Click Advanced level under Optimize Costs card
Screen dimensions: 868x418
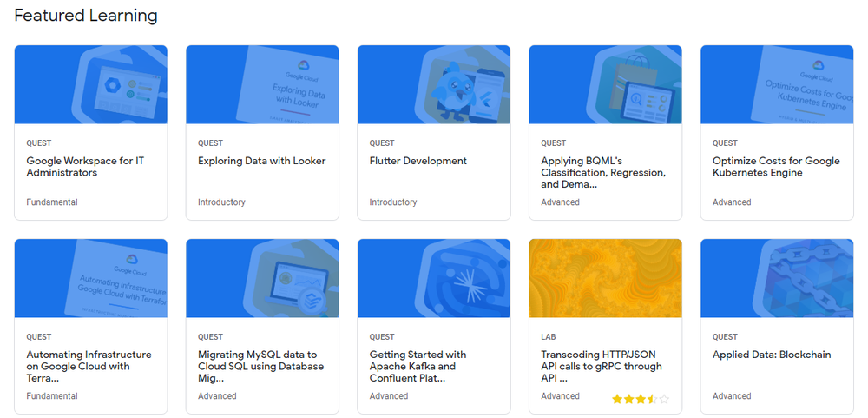point(732,202)
